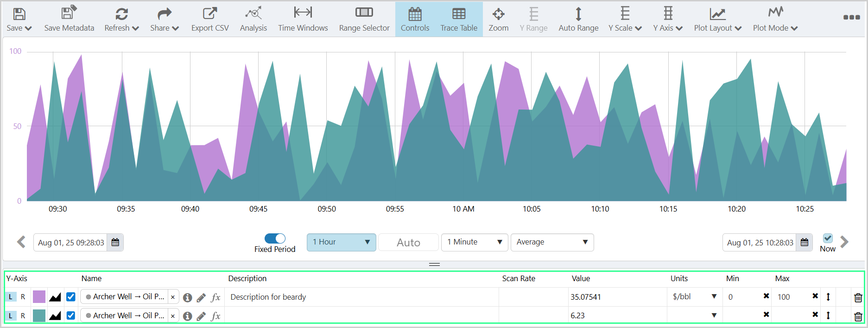The width and height of the screenshot is (868, 328).
Task: Click the teal trace color swatch
Action: 39,316
